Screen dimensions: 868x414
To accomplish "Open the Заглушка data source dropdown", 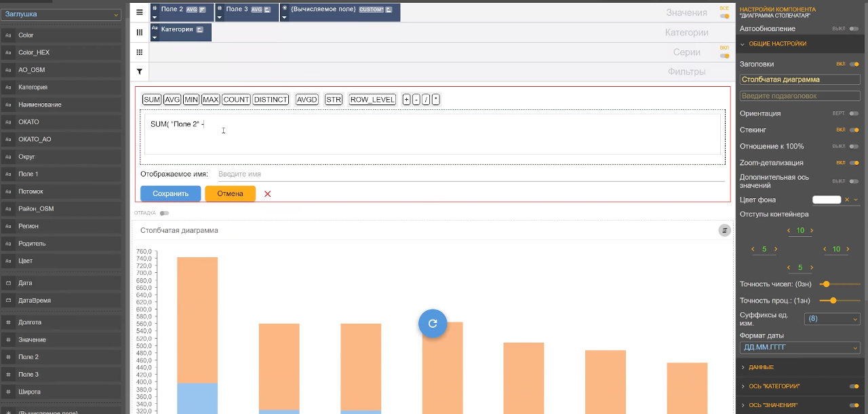I will pyautogui.click(x=61, y=14).
